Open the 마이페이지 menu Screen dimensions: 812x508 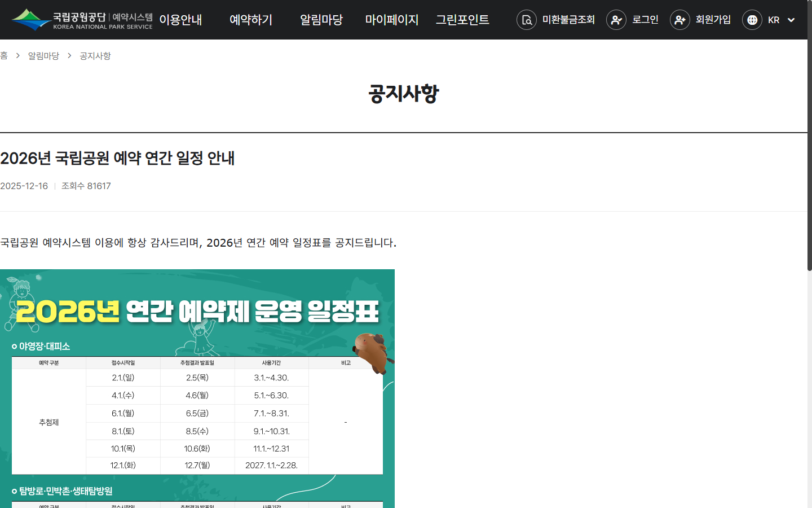pos(392,20)
